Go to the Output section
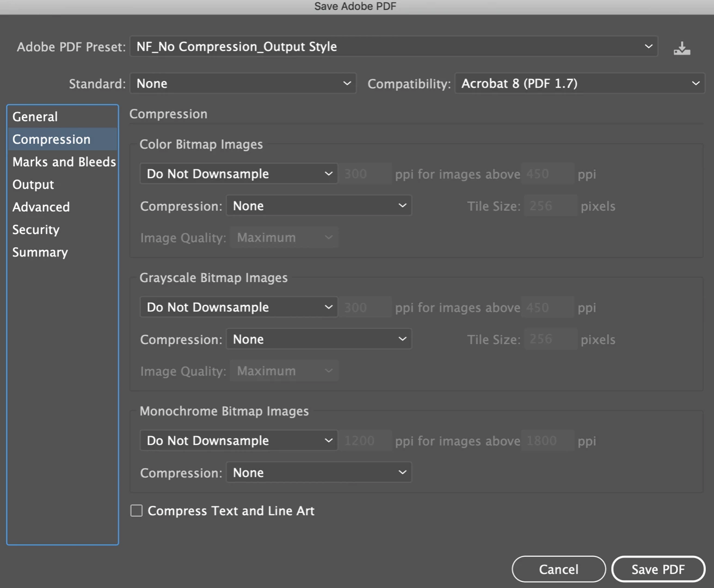714x588 pixels. click(63, 185)
